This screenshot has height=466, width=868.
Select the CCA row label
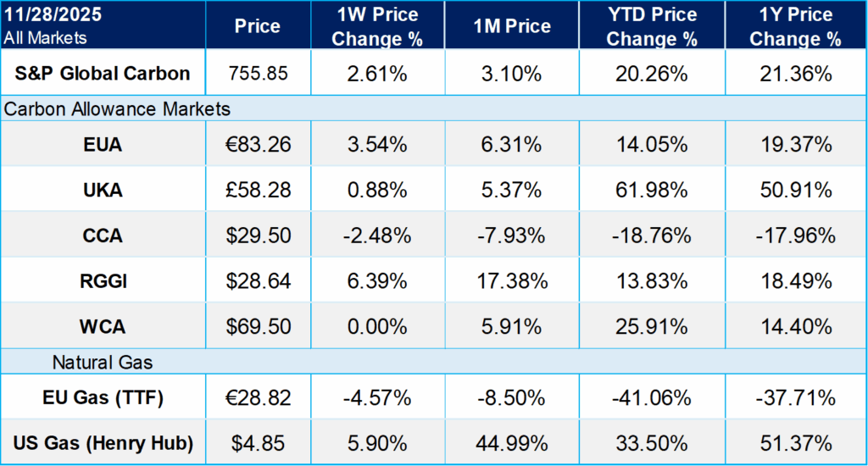click(x=103, y=235)
